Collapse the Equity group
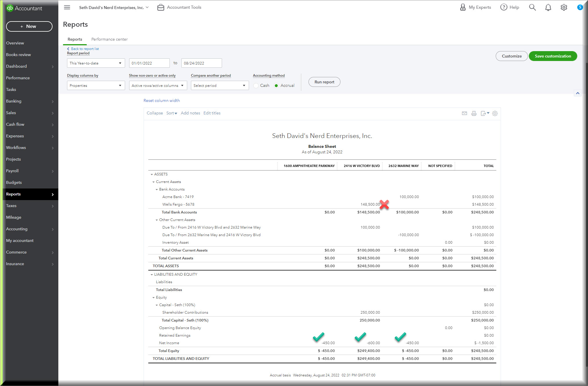The image size is (588, 386). click(154, 297)
